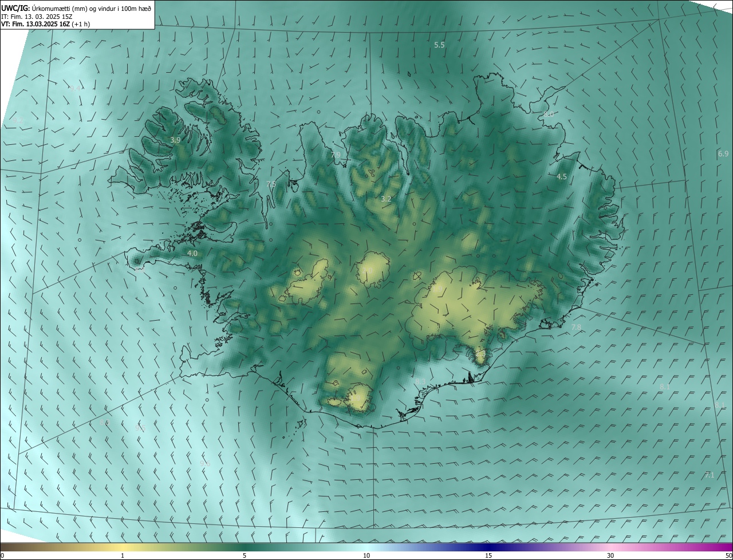Image resolution: width=733 pixels, height=560 pixels.
Task: Click the 9.6 value label
Action: click(205, 463)
